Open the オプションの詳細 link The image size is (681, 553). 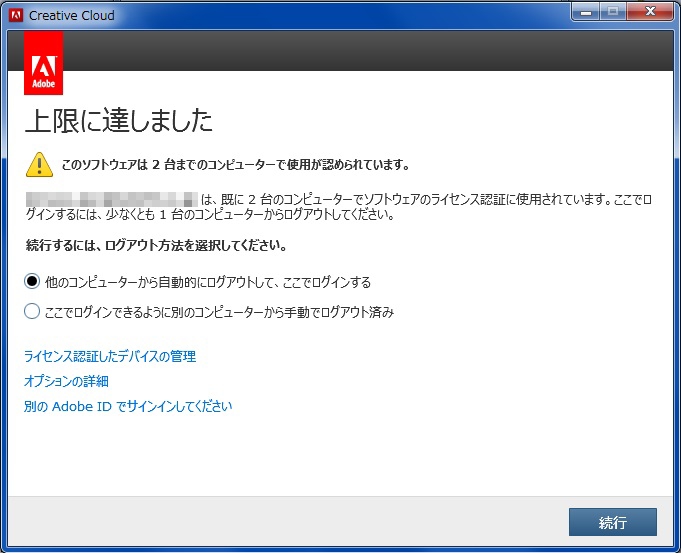(x=66, y=381)
